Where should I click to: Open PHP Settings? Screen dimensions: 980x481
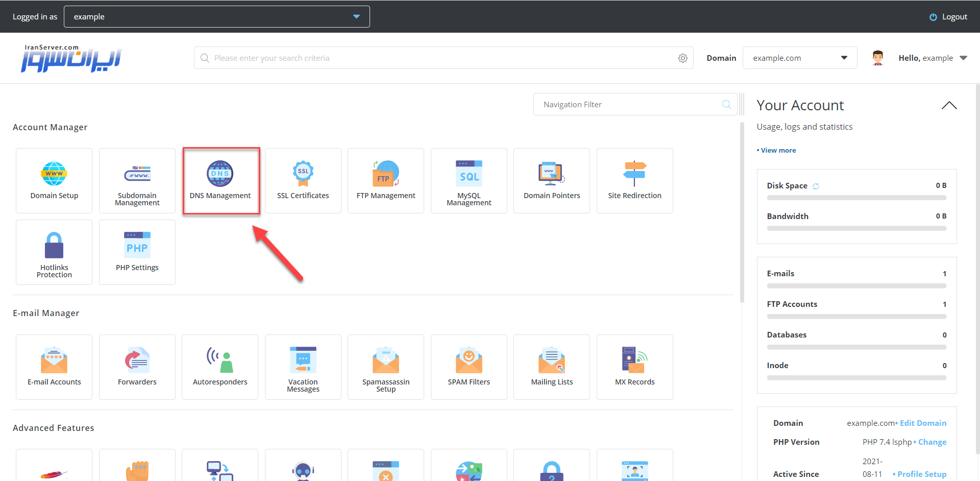[137, 252]
